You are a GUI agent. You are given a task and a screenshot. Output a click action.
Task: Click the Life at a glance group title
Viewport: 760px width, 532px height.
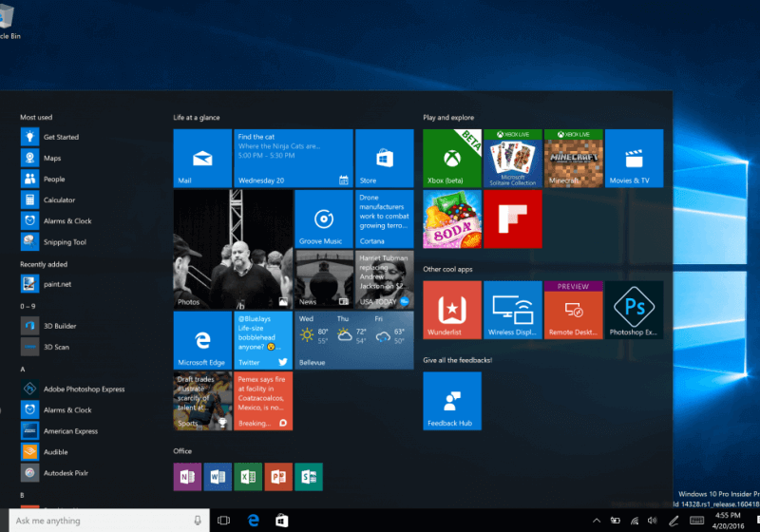tap(197, 117)
